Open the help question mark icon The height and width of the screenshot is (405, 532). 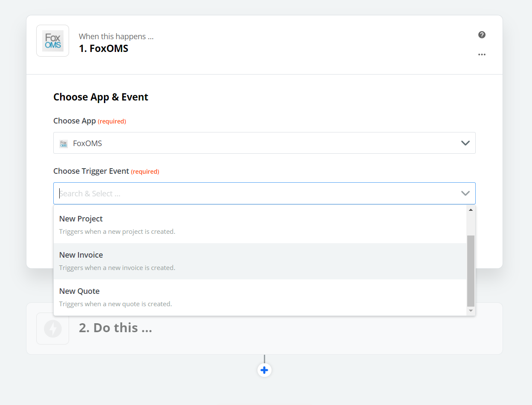coord(482,35)
